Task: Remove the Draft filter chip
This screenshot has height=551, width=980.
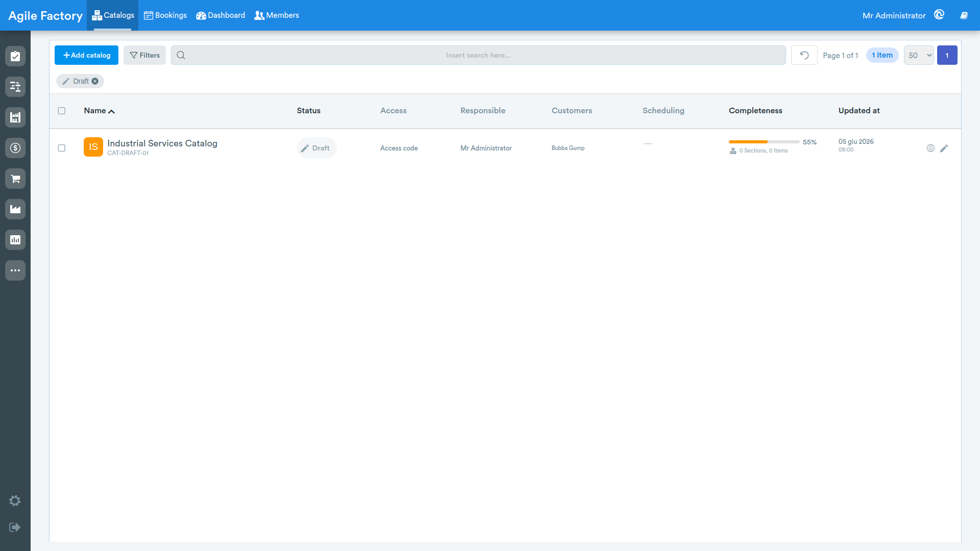Action: pyautogui.click(x=95, y=81)
